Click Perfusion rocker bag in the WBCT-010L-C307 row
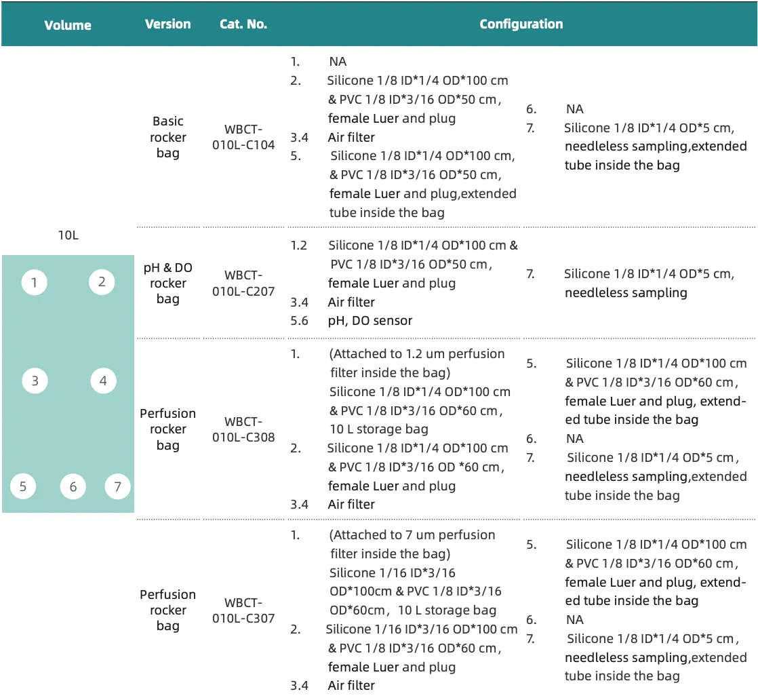Viewport: 758px width, 700px height. click(x=167, y=610)
